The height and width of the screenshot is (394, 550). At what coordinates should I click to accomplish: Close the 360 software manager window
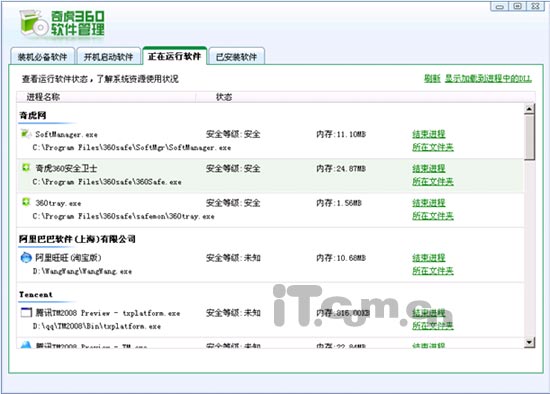coord(535,6)
